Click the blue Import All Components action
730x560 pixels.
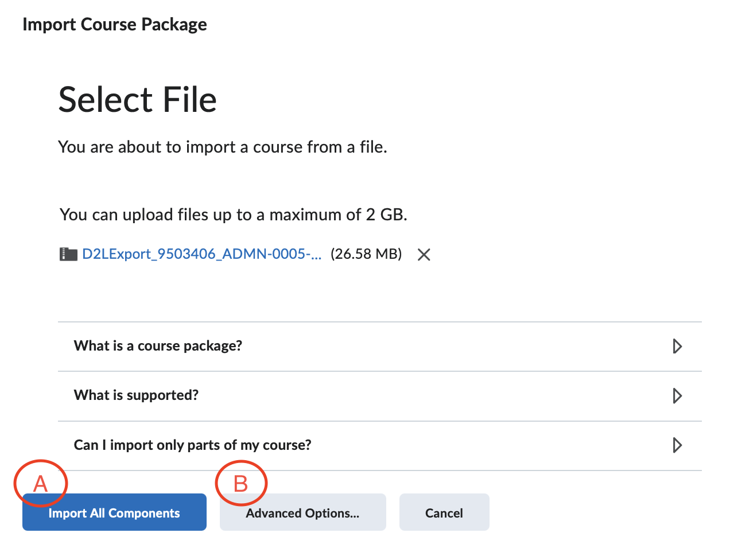pyautogui.click(x=114, y=512)
